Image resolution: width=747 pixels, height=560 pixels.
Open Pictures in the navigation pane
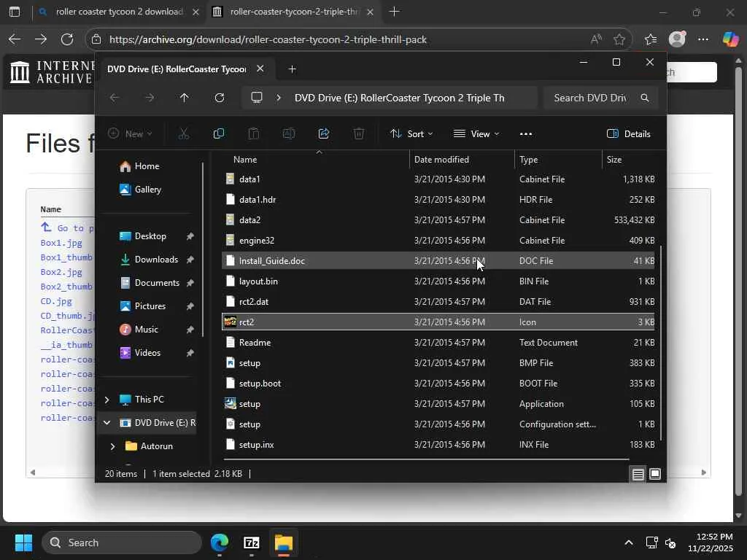(x=142, y=306)
